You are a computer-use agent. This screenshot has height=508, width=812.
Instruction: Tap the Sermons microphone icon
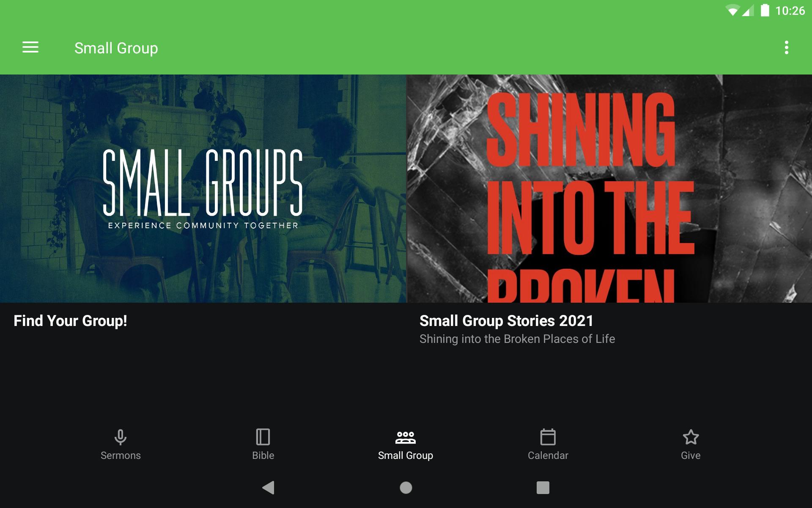(121, 437)
